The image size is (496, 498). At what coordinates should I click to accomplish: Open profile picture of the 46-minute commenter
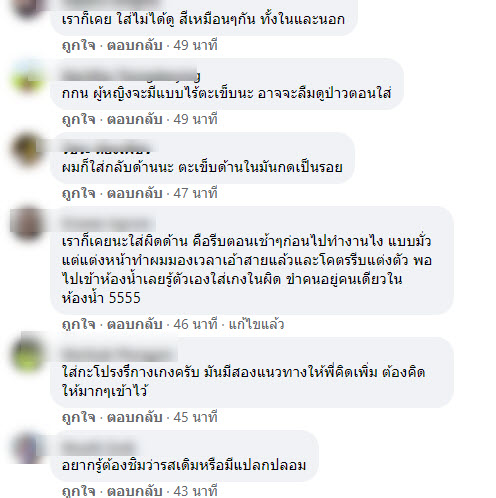click(27, 224)
